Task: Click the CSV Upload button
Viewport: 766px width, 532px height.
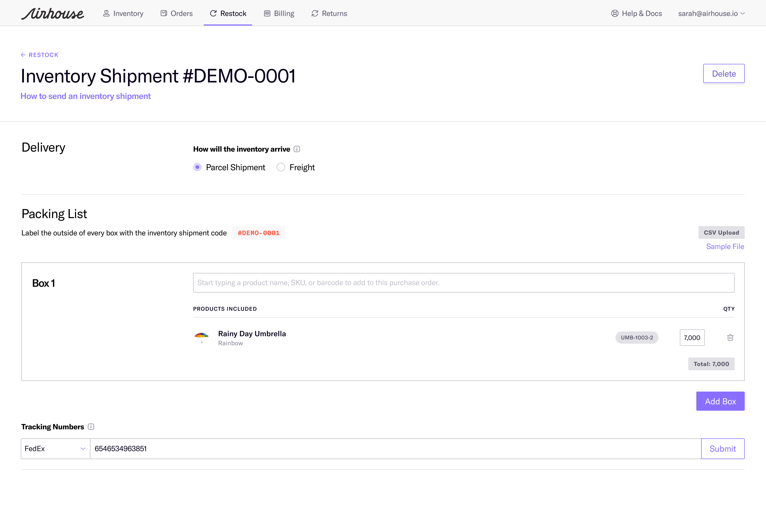Action: pyautogui.click(x=721, y=232)
